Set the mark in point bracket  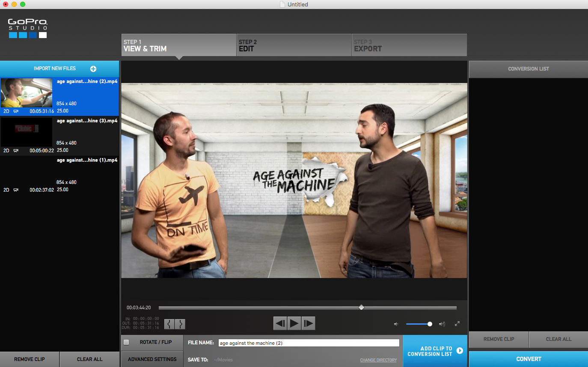click(170, 324)
